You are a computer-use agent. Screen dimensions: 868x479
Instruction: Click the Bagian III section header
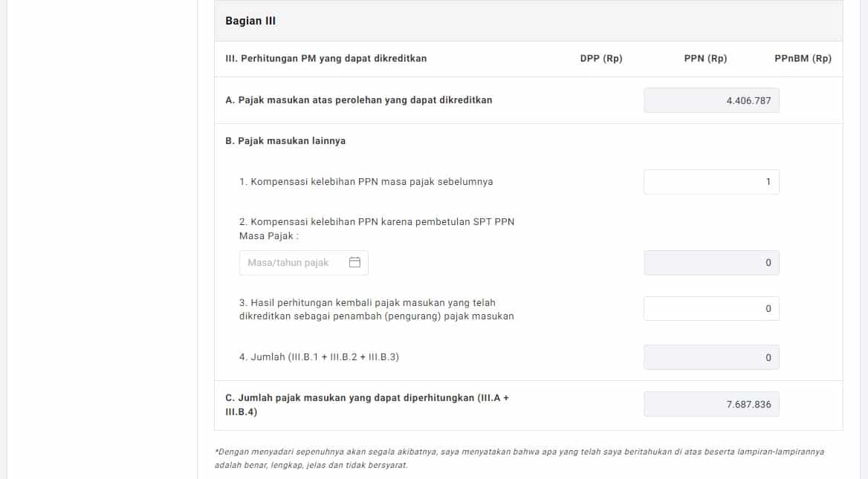pyautogui.click(x=250, y=21)
